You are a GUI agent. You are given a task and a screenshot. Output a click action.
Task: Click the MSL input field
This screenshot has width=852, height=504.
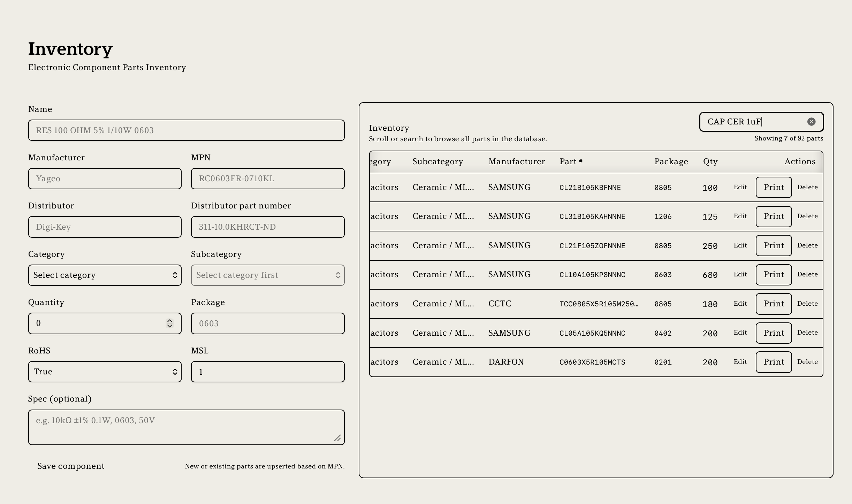[268, 372]
